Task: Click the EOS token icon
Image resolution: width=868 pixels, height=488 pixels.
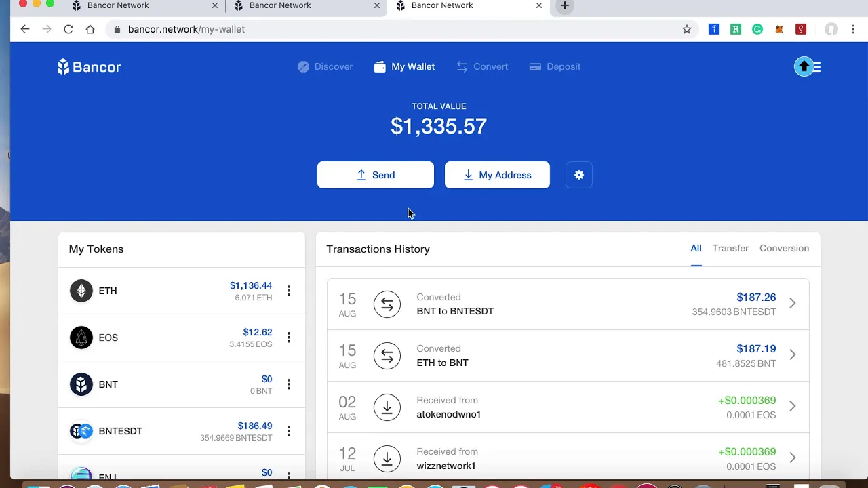Action: pos(81,338)
